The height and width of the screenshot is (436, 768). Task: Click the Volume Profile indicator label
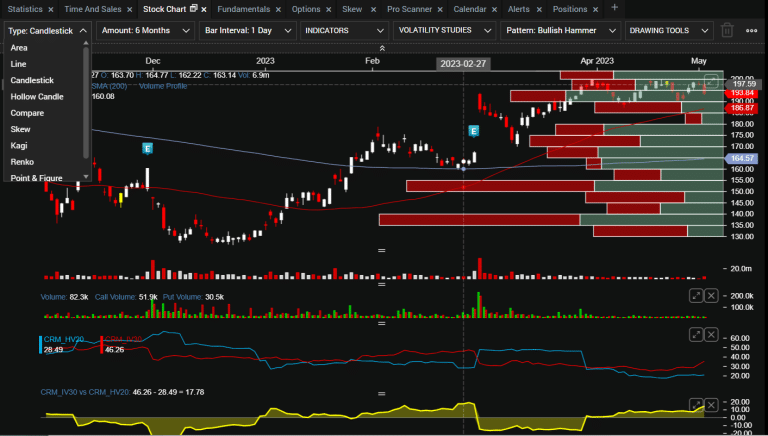coord(165,86)
